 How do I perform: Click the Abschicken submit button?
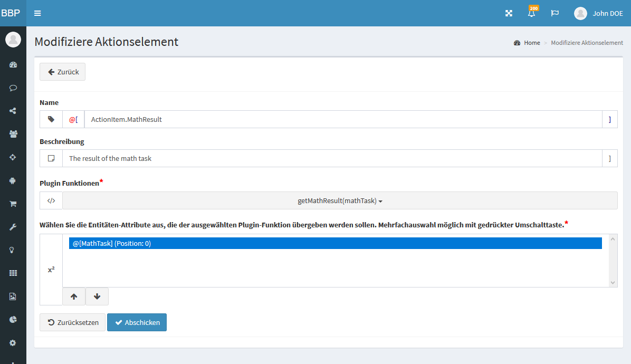pos(137,322)
